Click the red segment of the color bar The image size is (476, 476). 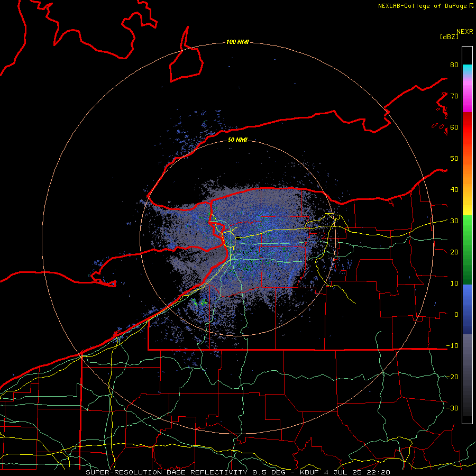tap(467, 127)
